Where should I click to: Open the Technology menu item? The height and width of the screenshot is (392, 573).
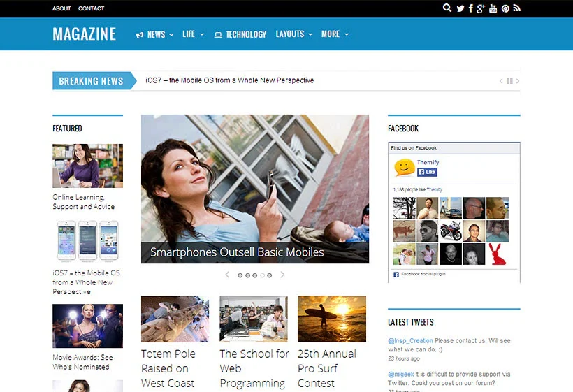click(240, 34)
